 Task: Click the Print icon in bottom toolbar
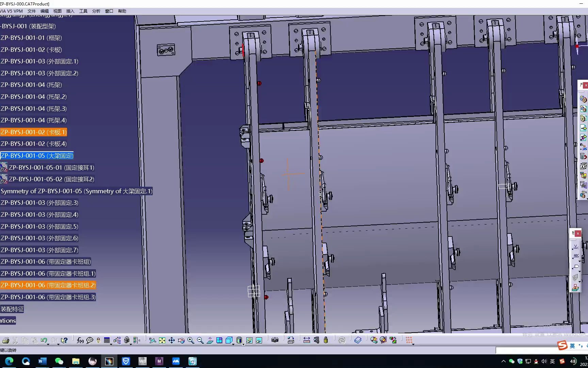click(5, 340)
